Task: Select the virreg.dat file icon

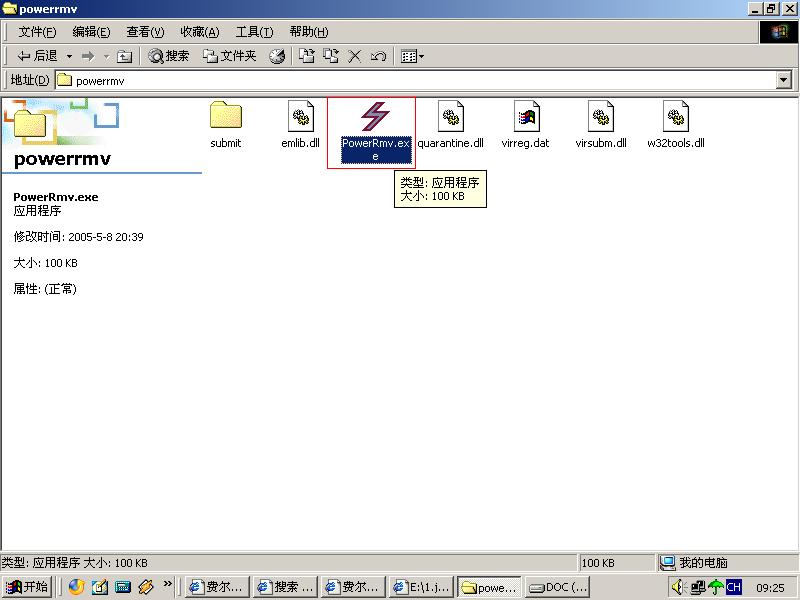Action: click(526, 116)
